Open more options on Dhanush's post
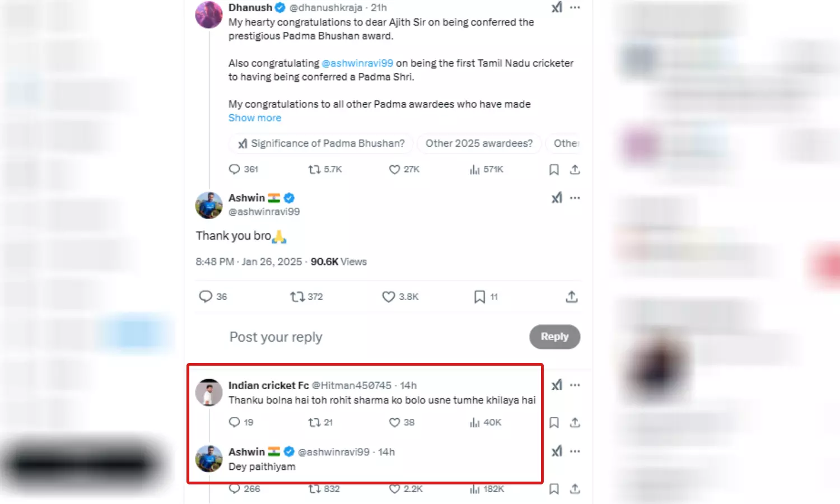This screenshot has width=840, height=504. click(575, 8)
